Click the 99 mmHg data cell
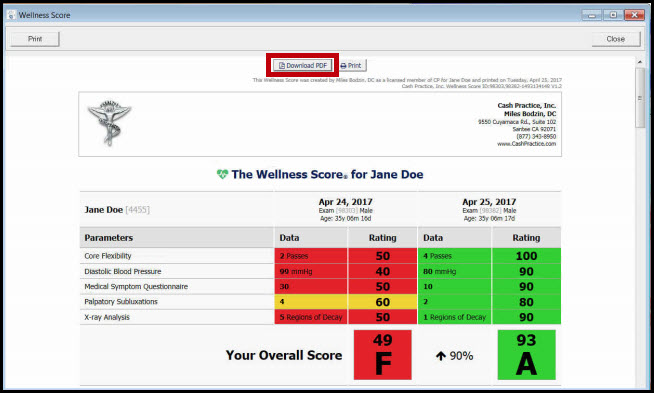The height and width of the screenshot is (393, 654). coord(311,271)
